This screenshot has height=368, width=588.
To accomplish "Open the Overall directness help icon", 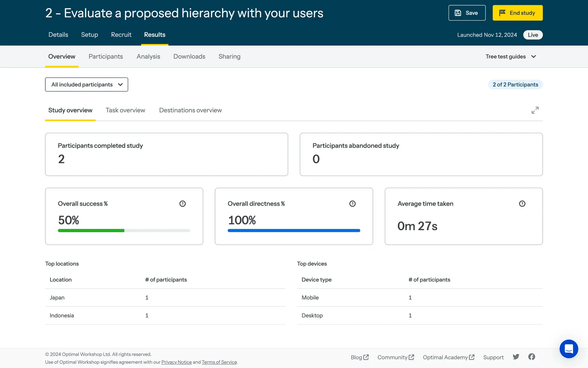I will [x=352, y=204].
